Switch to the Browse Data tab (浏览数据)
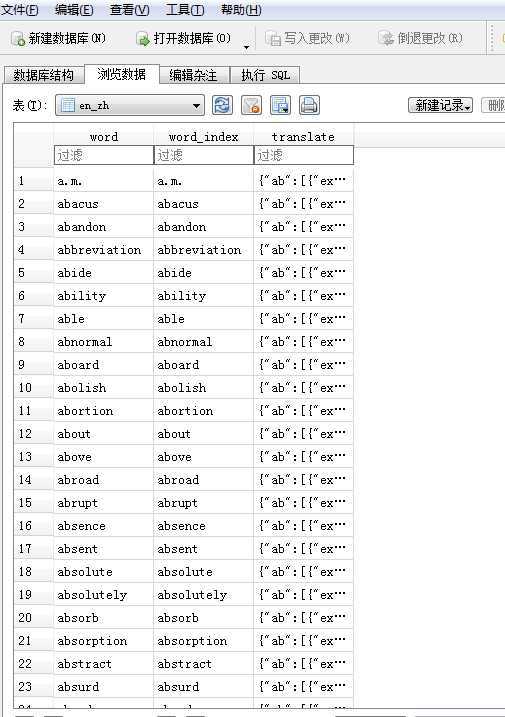505x717 pixels. tap(122, 74)
